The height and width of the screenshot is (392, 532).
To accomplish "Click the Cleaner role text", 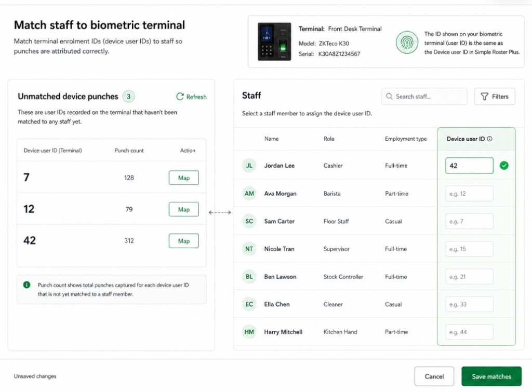I will pyautogui.click(x=333, y=304).
